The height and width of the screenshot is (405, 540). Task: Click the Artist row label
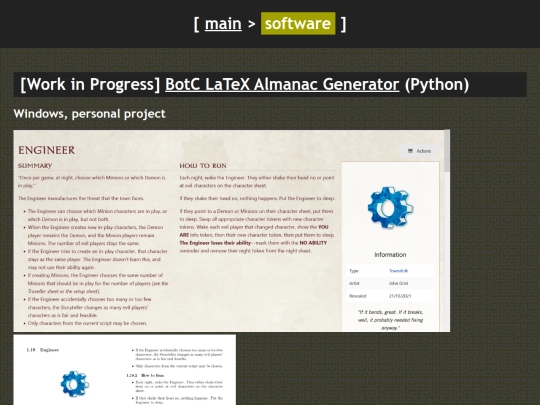354,283
